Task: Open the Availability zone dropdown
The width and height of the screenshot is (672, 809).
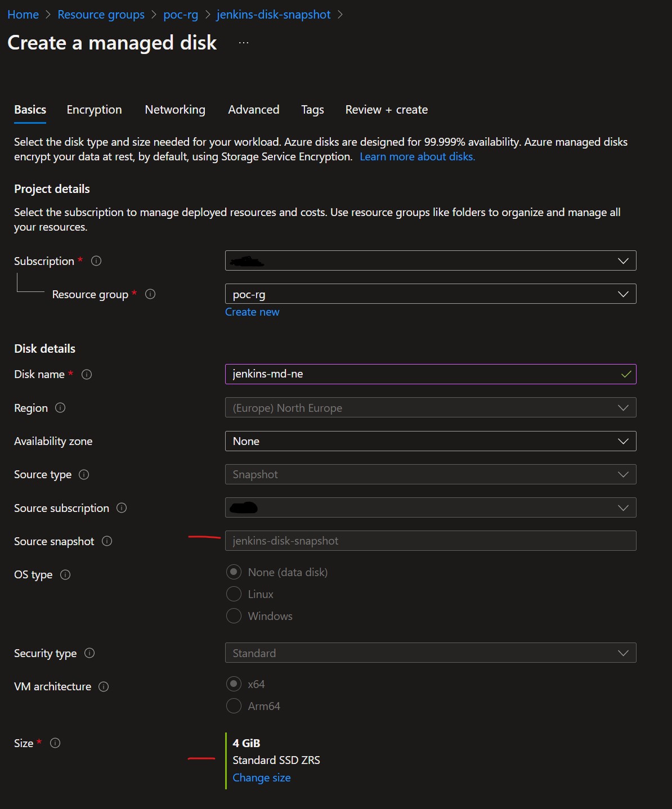Action: pyautogui.click(x=430, y=441)
